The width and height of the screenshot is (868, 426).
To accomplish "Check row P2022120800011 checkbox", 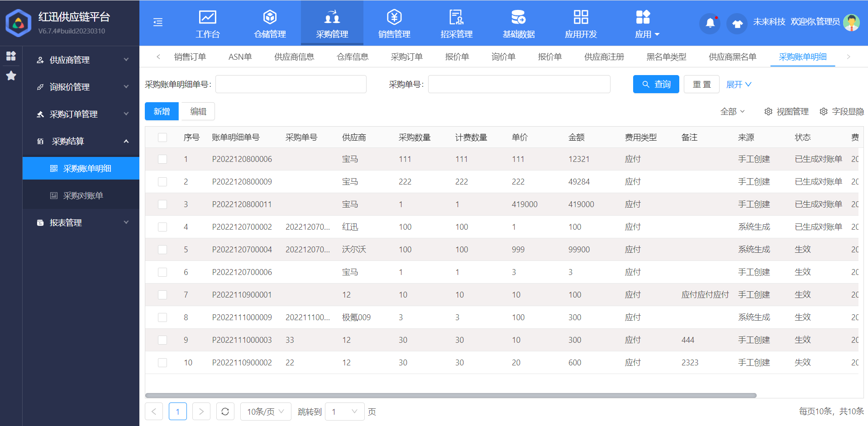I will coord(162,204).
